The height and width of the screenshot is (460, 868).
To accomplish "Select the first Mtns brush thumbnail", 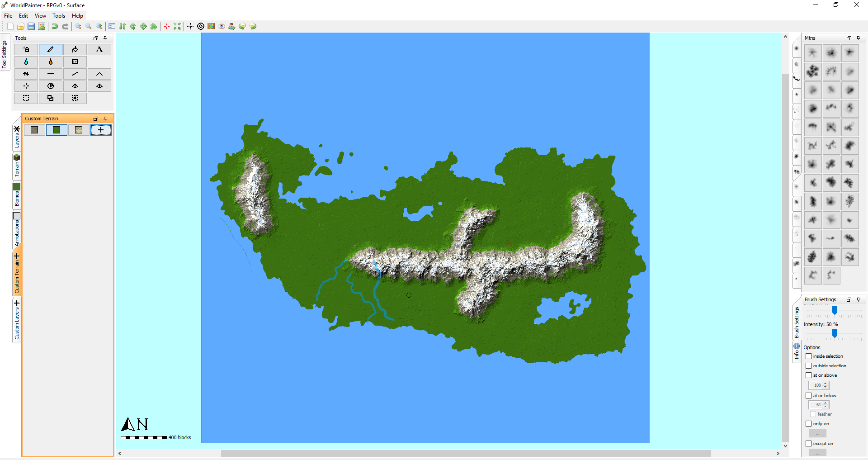I will click(x=813, y=53).
